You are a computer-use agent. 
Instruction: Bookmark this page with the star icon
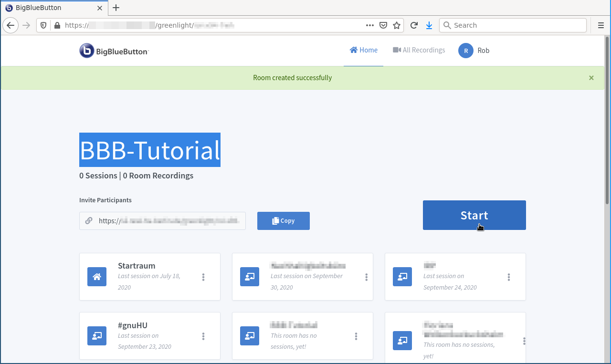[x=397, y=25]
